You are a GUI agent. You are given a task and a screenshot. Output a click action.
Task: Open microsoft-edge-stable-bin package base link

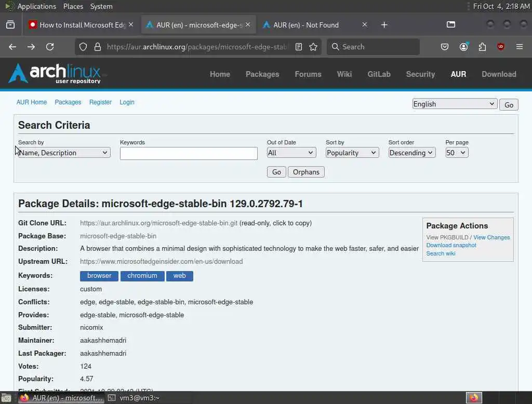[118, 236]
